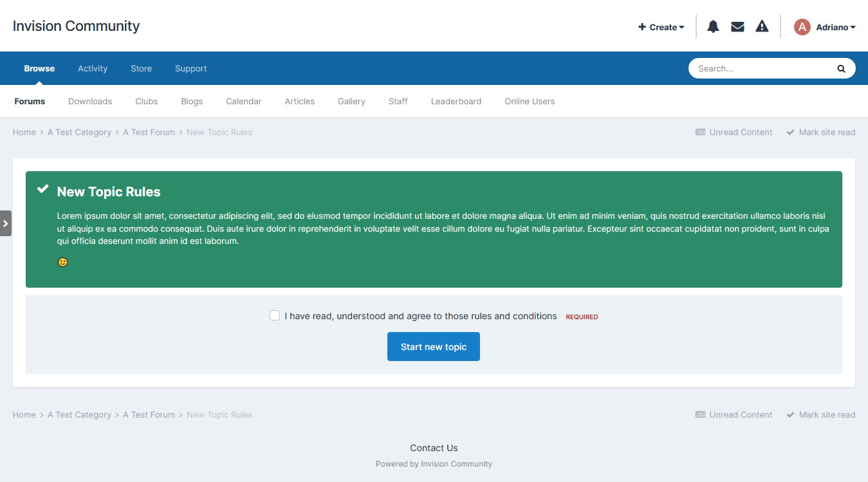This screenshot has height=482, width=868.
Task: Navigate to A Test Forum breadcrumb
Action: tap(149, 132)
